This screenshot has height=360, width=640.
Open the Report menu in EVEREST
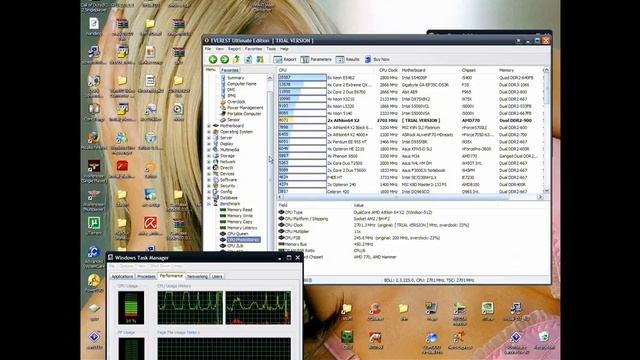(x=234, y=49)
